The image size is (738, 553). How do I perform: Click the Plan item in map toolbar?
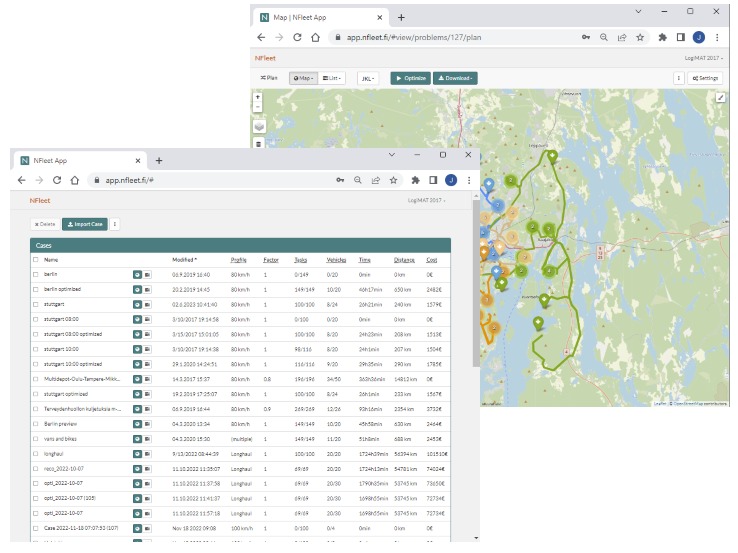pos(269,78)
